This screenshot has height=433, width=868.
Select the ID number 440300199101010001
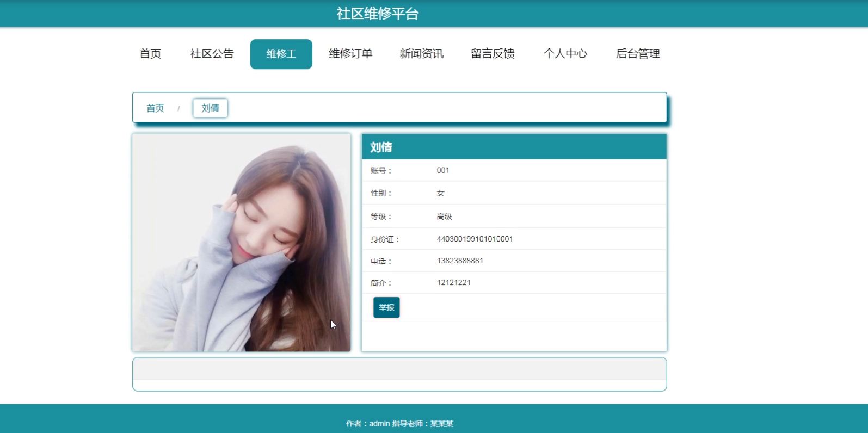475,239
